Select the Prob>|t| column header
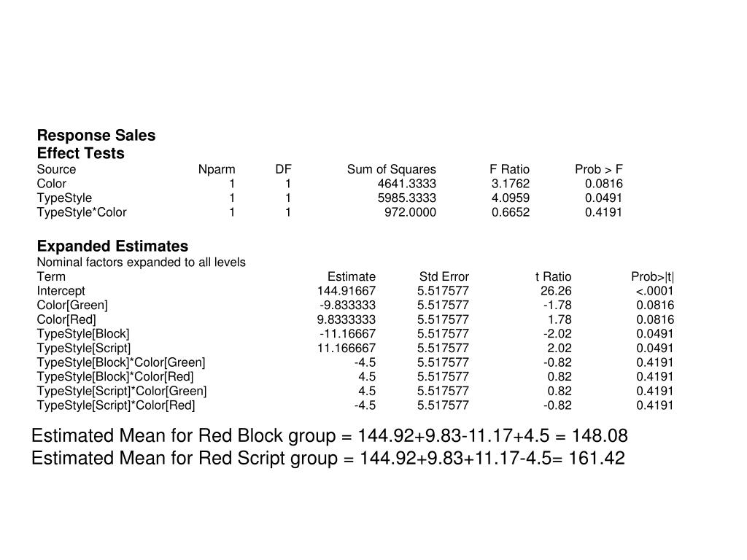Viewport: 747px width, 560px height. click(653, 276)
